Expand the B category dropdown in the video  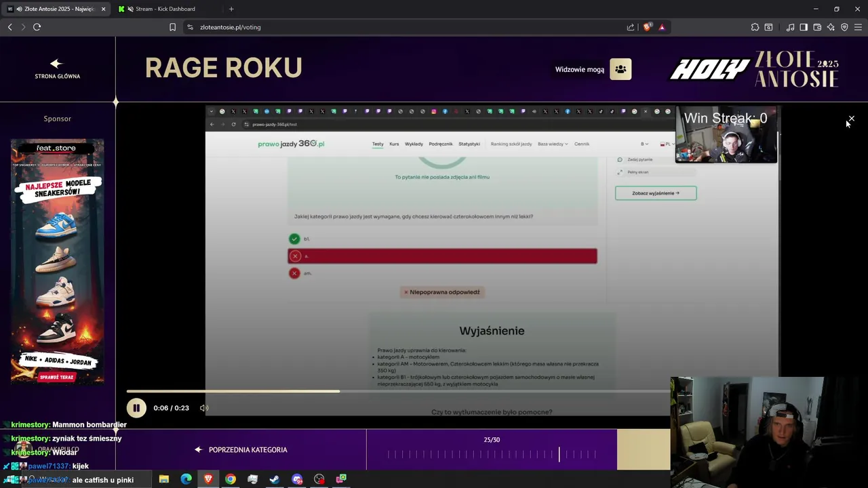645,144
